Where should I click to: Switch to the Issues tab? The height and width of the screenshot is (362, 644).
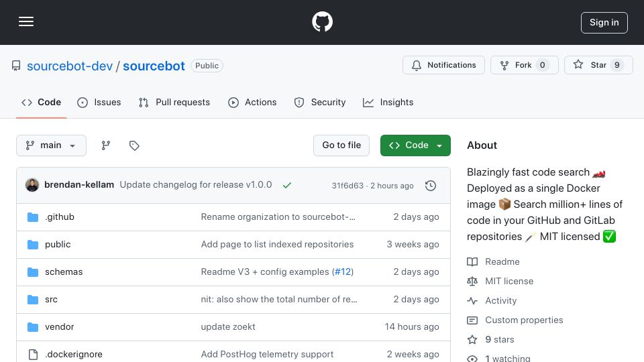[99, 102]
